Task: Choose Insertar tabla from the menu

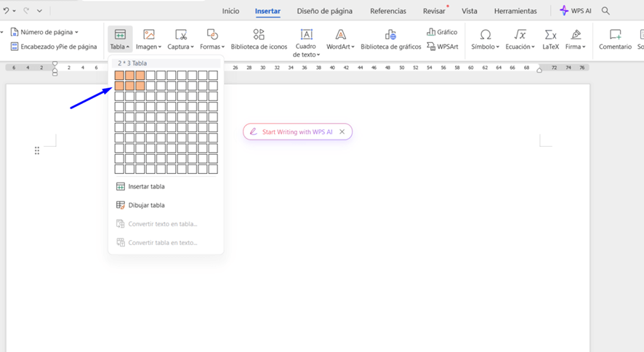Action: (x=146, y=187)
